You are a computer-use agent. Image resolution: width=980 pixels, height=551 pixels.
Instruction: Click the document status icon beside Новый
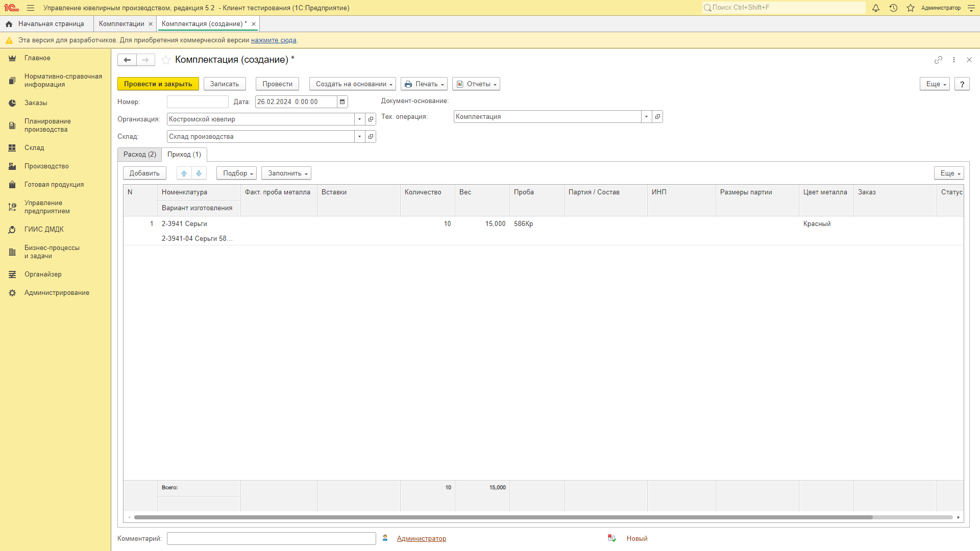612,538
